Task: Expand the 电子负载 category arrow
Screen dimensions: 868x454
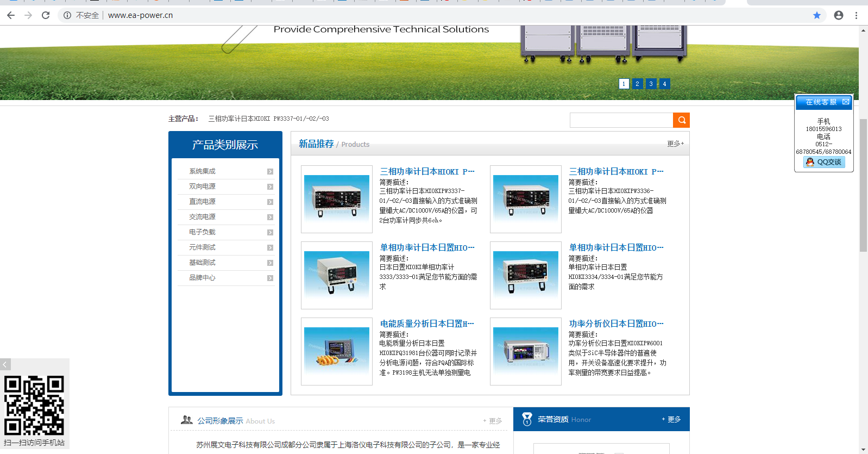Action: point(270,233)
